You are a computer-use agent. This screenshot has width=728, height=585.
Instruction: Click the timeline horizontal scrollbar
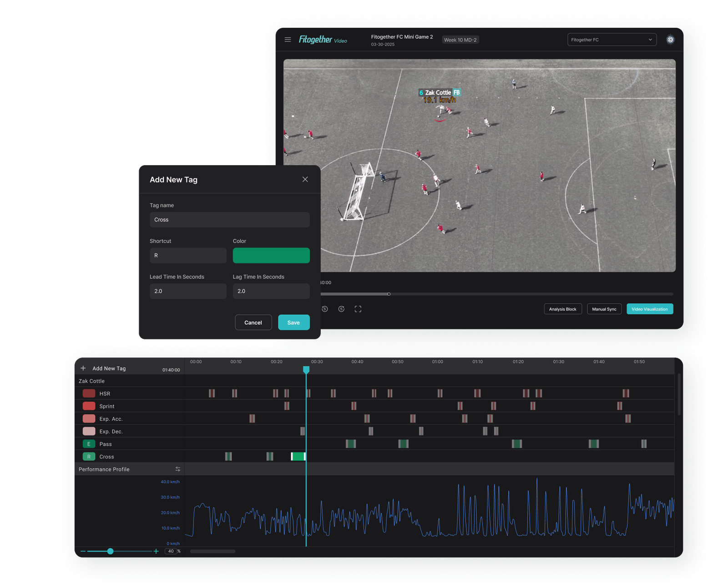[x=212, y=551]
